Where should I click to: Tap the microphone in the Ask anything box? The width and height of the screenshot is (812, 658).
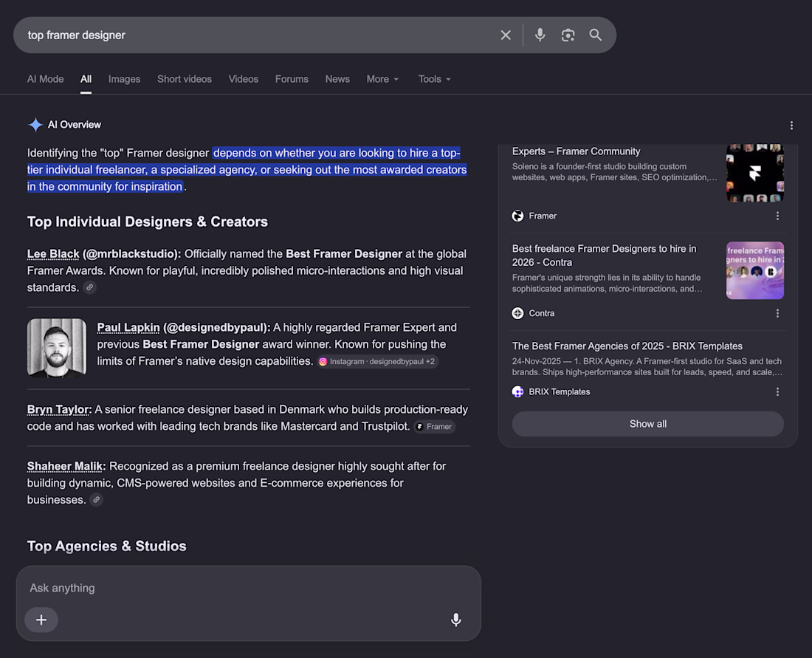[x=455, y=620]
